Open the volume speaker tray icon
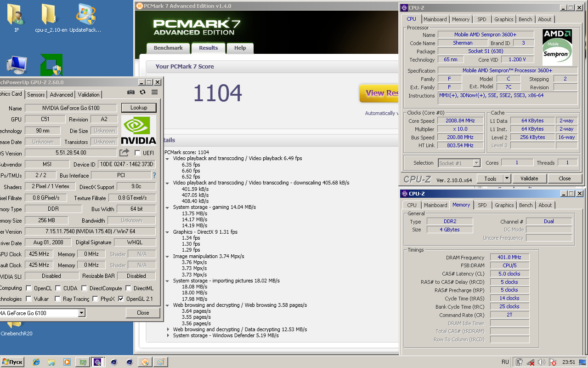The width and height of the screenshot is (588, 368). point(542,362)
